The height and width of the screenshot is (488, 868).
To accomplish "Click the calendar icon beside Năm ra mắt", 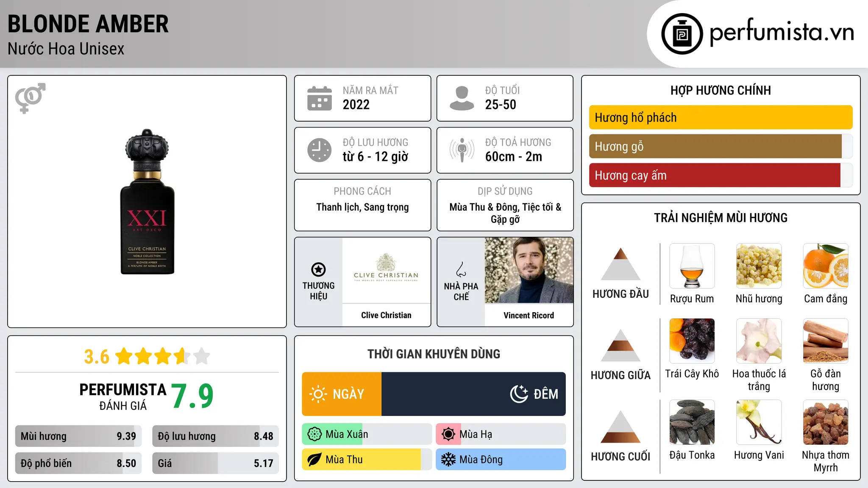I will pos(320,98).
